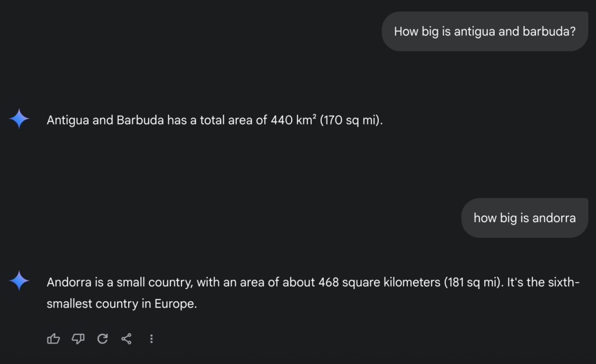Click the "468 square kilometers" text
The width and height of the screenshot is (596, 364).
[x=379, y=283]
